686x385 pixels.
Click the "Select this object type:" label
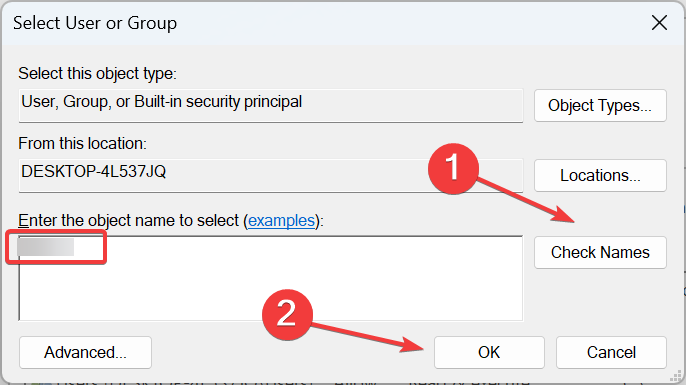pyautogui.click(x=97, y=74)
